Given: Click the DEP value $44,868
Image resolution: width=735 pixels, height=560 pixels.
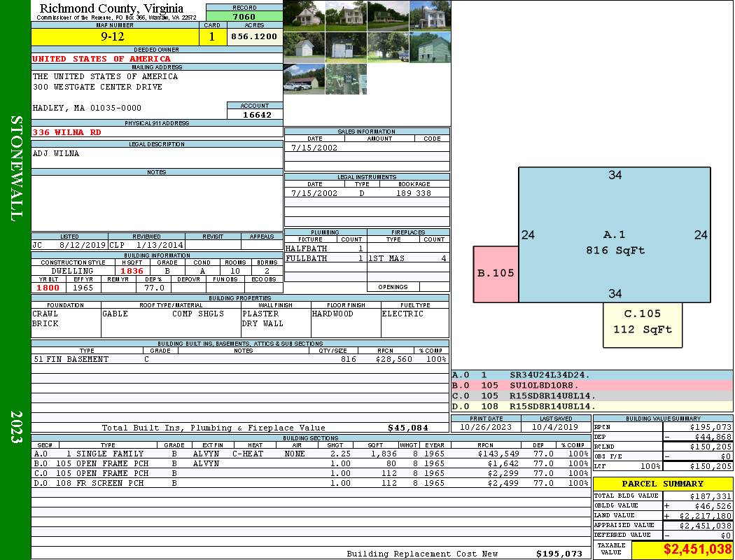Looking at the screenshot, I should click(713, 437).
